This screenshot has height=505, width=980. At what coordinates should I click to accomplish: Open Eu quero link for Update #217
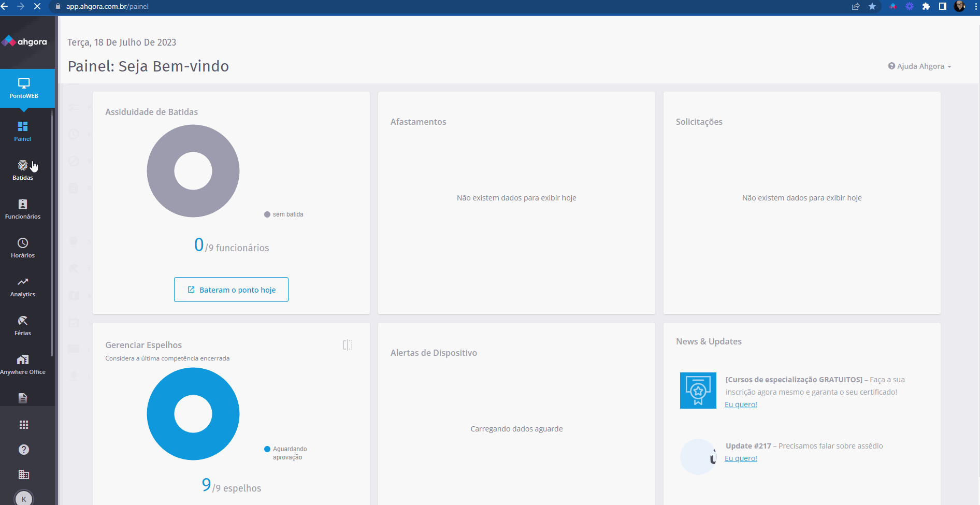[x=741, y=458]
